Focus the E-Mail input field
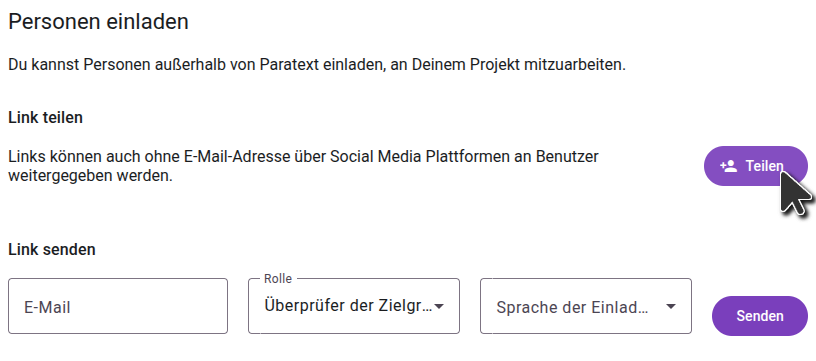 click(118, 306)
